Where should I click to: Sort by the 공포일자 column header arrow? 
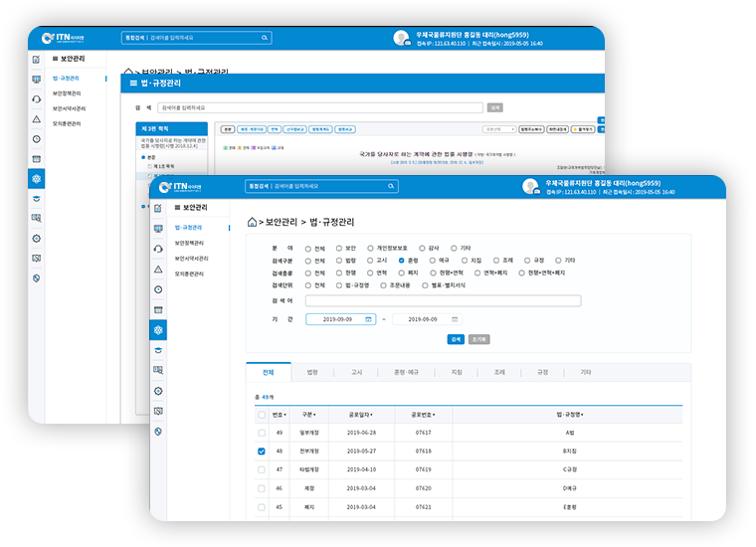coord(372,415)
